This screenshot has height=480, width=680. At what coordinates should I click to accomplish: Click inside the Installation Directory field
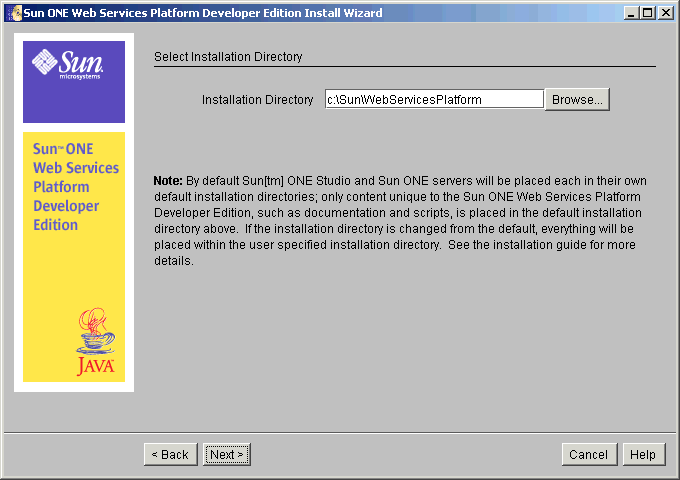pos(434,99)
